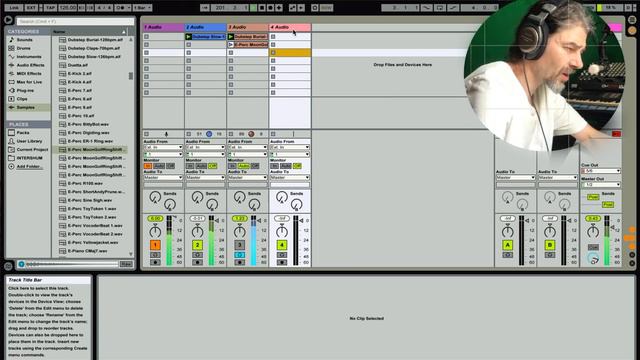Launch the E-Perc MoonGol clip in track 3
640x360 pixels.
pos(231,44)
